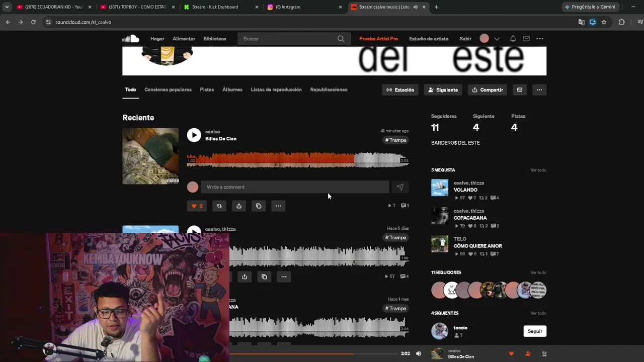Open Estudio de artista
This screenshot has width=644, height=362.
click(x=429, y=39)
